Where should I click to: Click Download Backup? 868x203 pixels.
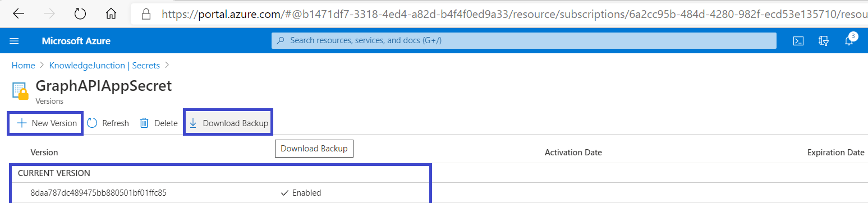(228, 123)
